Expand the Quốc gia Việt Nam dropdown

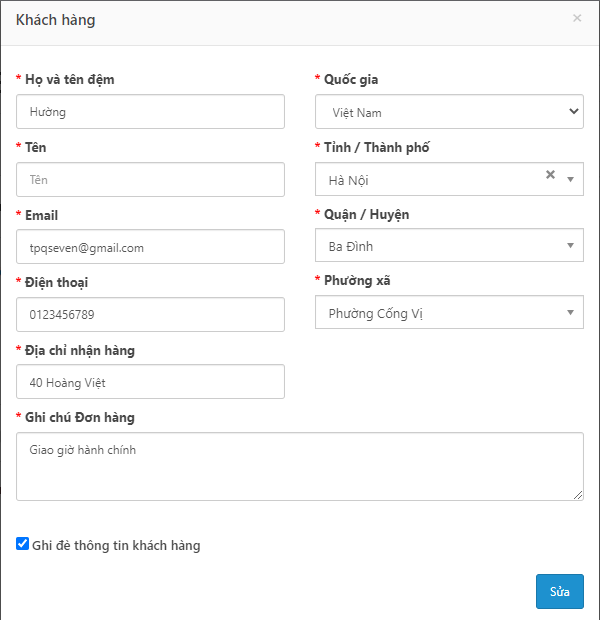449,112
